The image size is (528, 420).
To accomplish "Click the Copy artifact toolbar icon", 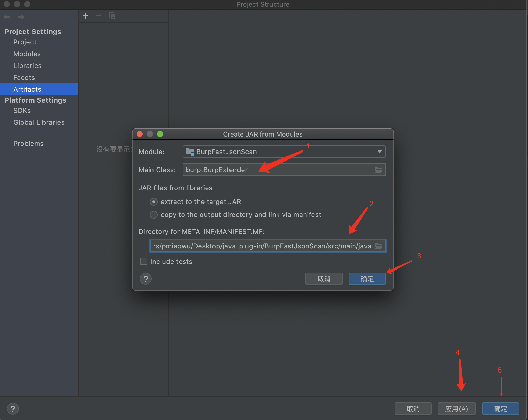I will point(112,16).
